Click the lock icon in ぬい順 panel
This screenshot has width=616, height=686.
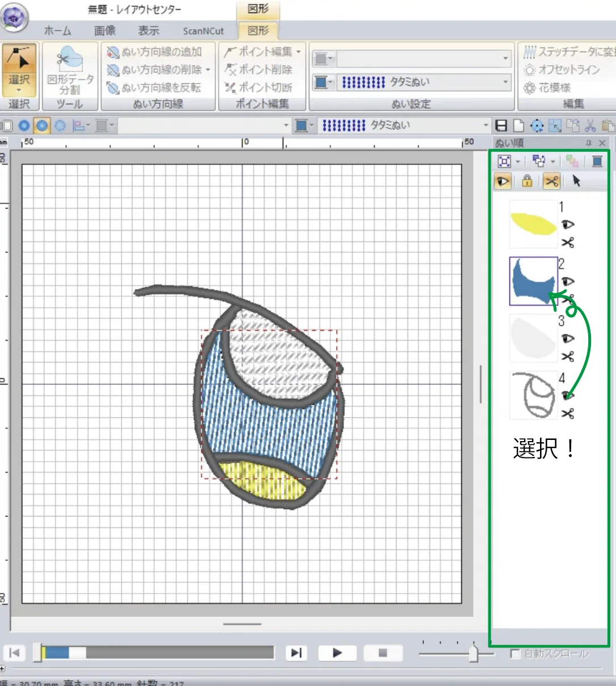click(527, 181)
